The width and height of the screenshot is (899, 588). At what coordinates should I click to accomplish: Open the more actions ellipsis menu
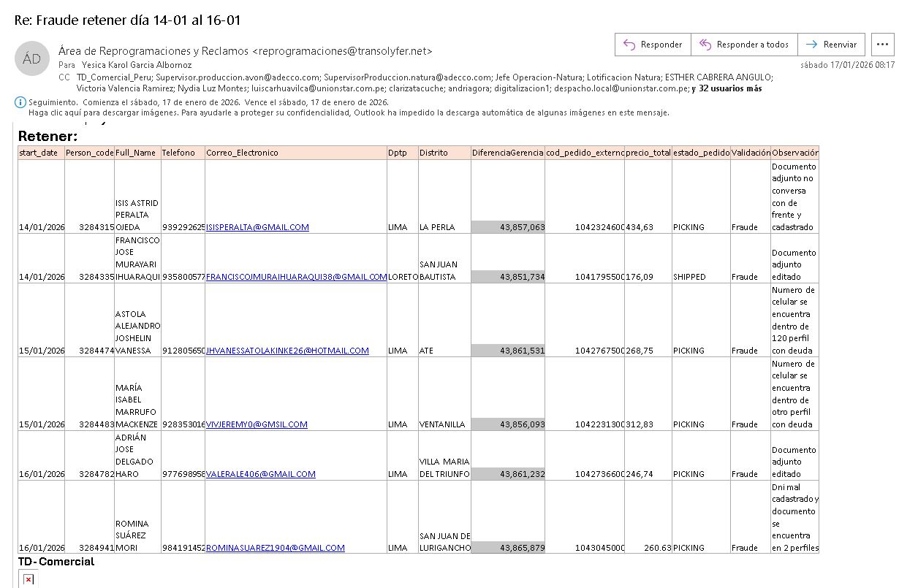pos(882,45)
